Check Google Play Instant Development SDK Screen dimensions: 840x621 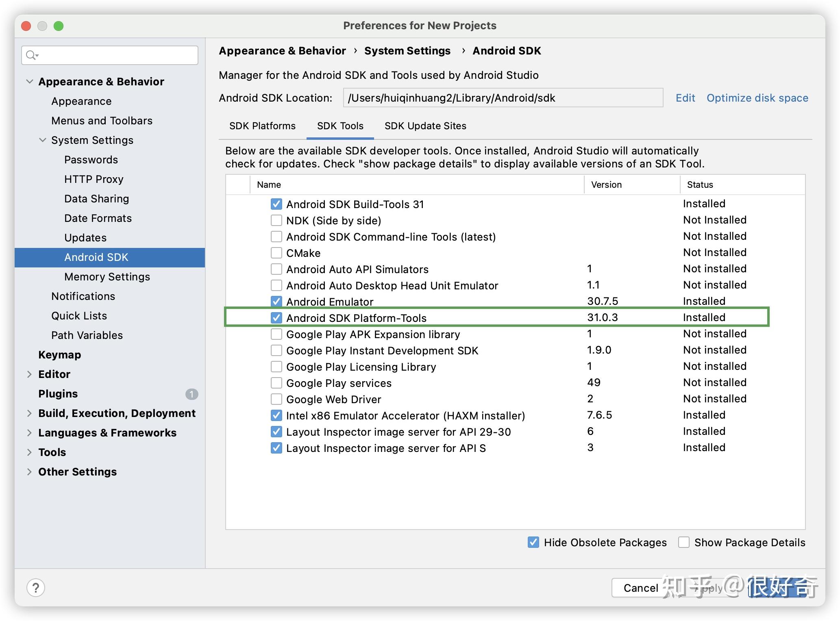click(276, 350)
